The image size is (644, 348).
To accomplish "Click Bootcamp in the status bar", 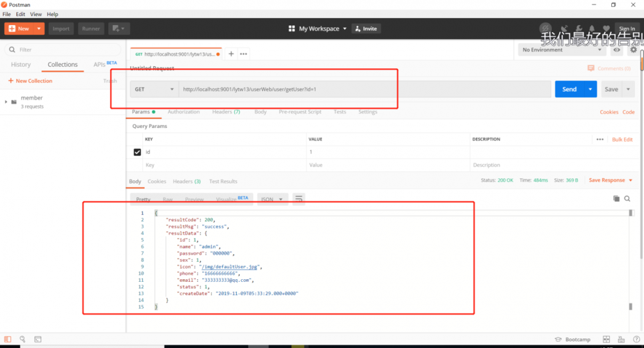I will tap(572, 339).
